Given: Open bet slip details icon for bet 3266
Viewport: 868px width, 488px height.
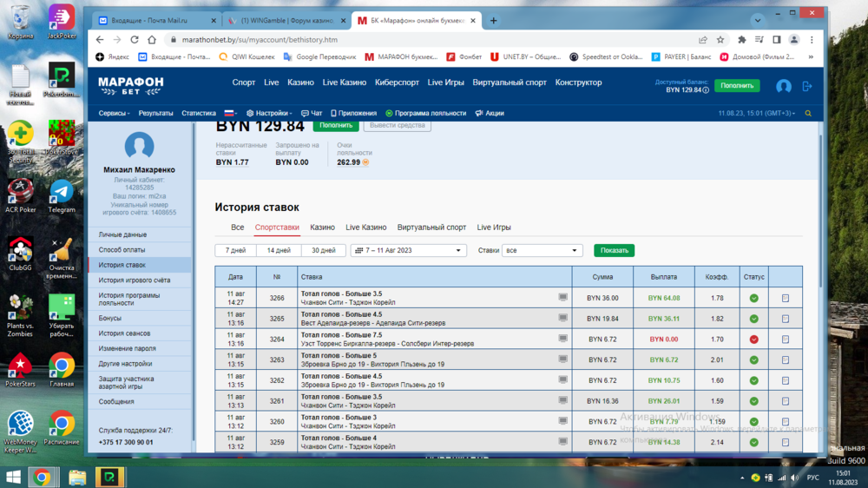Looking at the screenshot, I should (785, 298).
